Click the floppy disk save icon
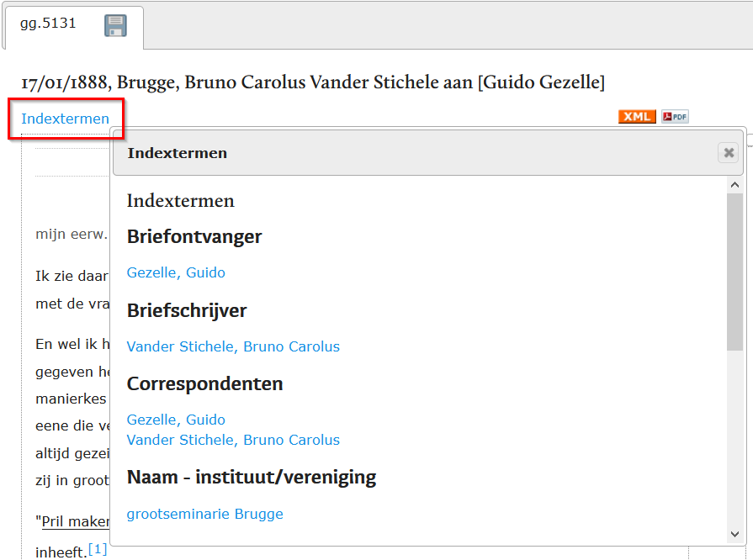This screenshot has height=560, width=753. [115, 26]
